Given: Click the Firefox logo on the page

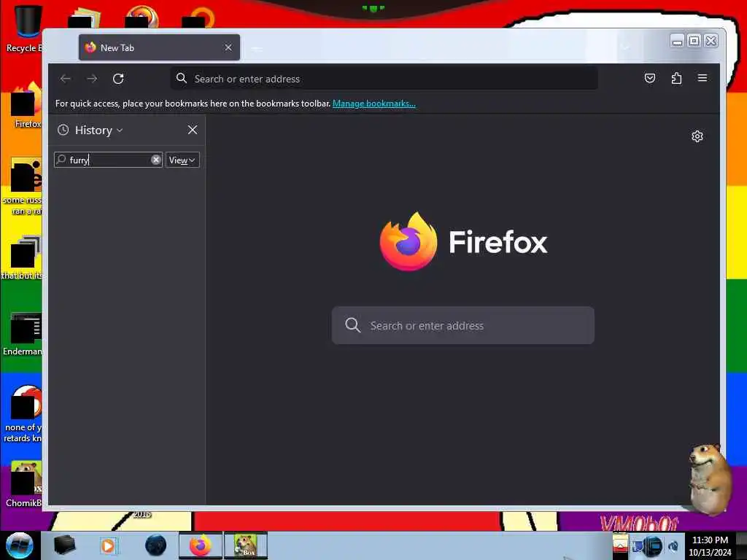Looking at the screenshot, I should pos(408,241).
